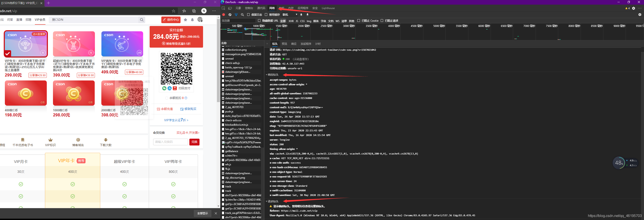Open the Lighthouse tab
This screenshot has height=220, width=644.
tap(328, 8)
